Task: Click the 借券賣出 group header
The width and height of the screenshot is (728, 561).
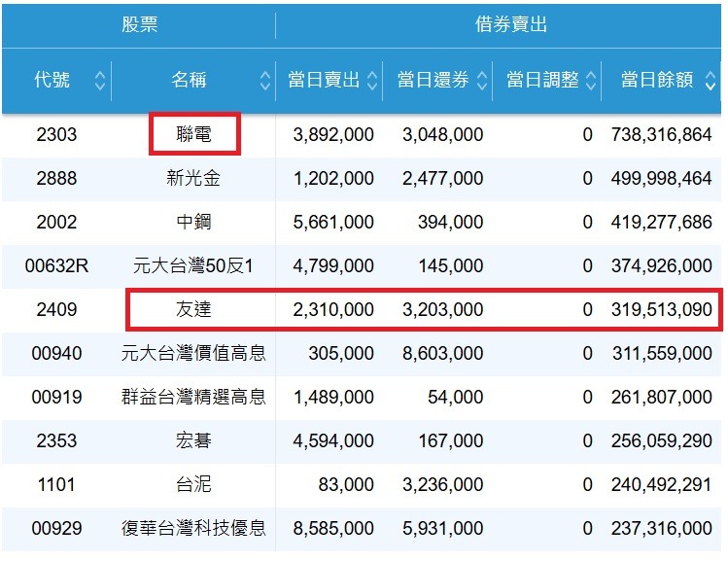Action: pos(511,24)
